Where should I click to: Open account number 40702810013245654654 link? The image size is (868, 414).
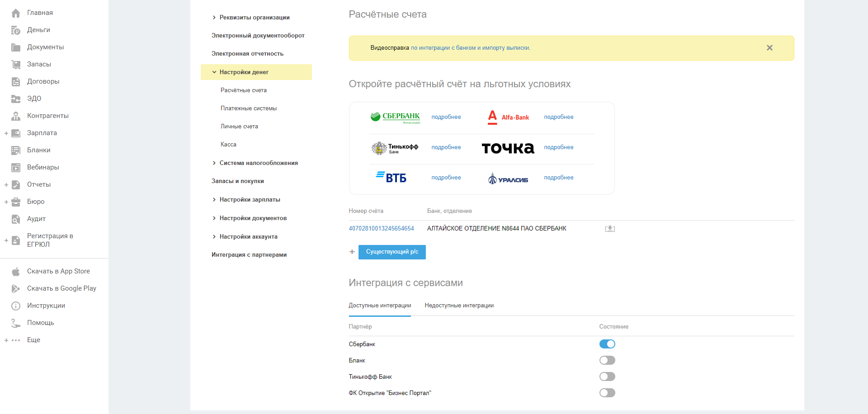click(x=381, y=229)
